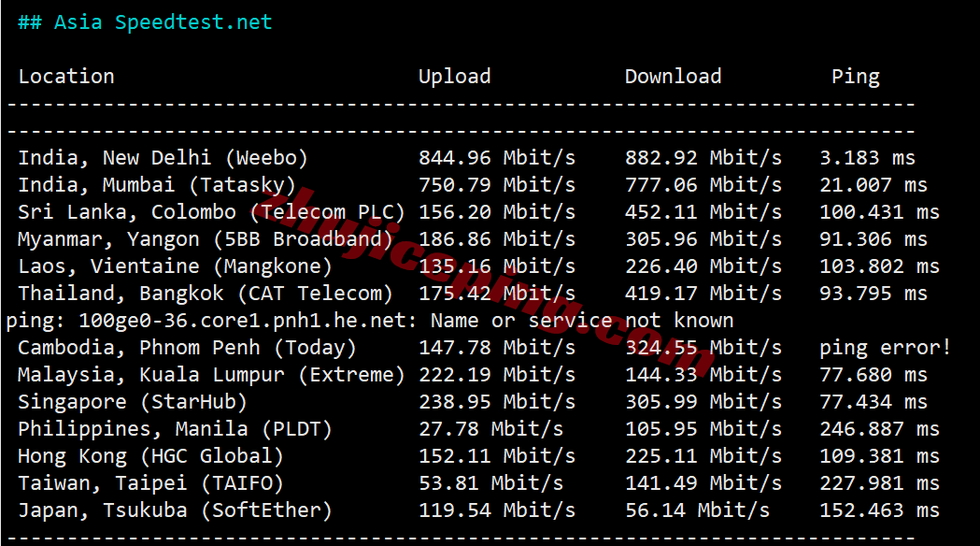Select 'India, New Delhi (Weebo)' location
Screen dimensions: 980x546
point(163,158)
